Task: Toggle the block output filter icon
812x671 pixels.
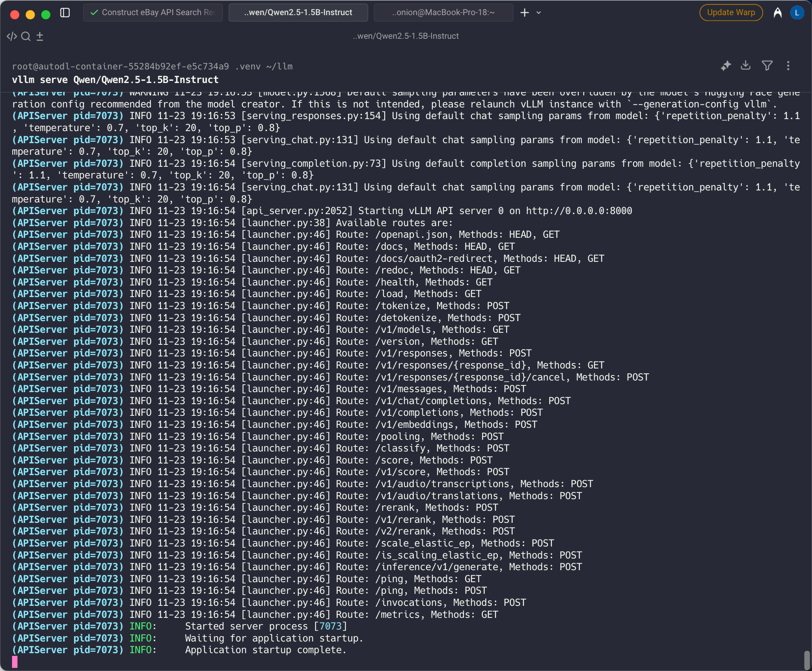Action: 767,66
